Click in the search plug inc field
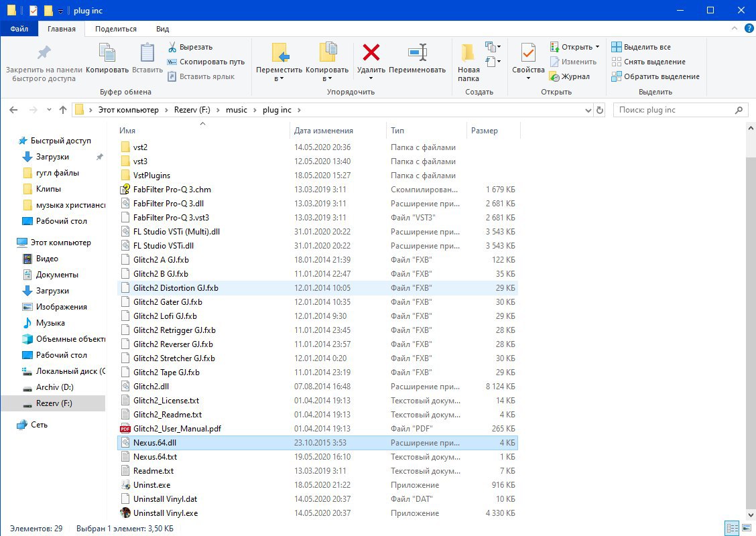 coord(675,110)
